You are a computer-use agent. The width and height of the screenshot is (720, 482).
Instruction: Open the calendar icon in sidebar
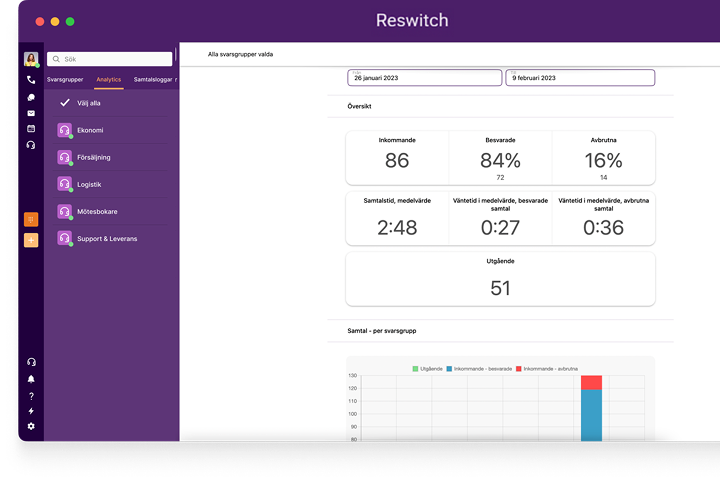pyautogui.click(x=31, y=129)
